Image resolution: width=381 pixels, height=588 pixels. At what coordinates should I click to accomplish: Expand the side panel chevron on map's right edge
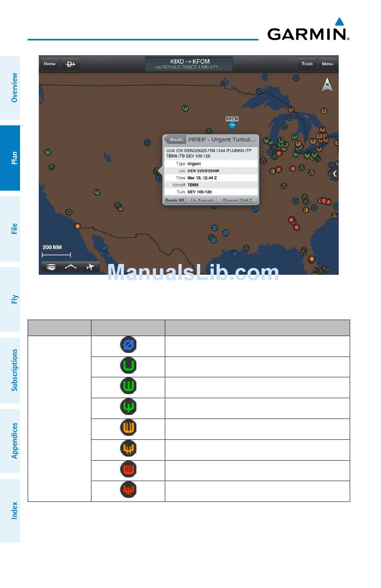[334, 174]
